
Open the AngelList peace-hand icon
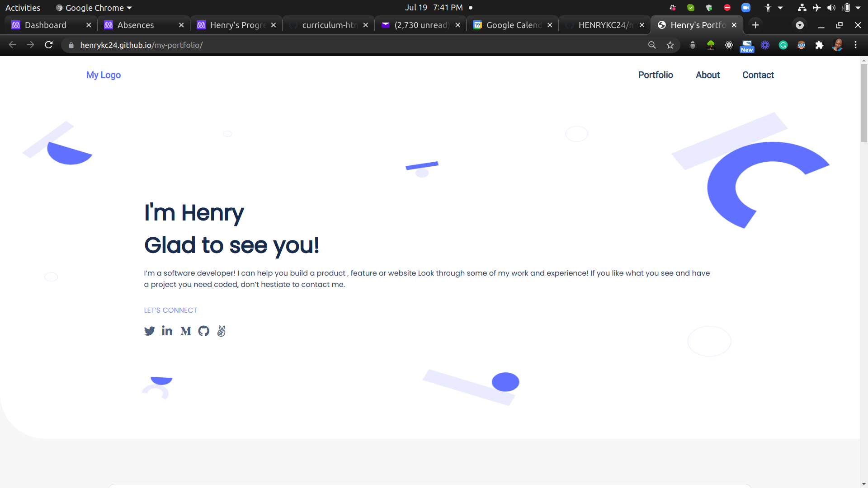click(221, 331)
